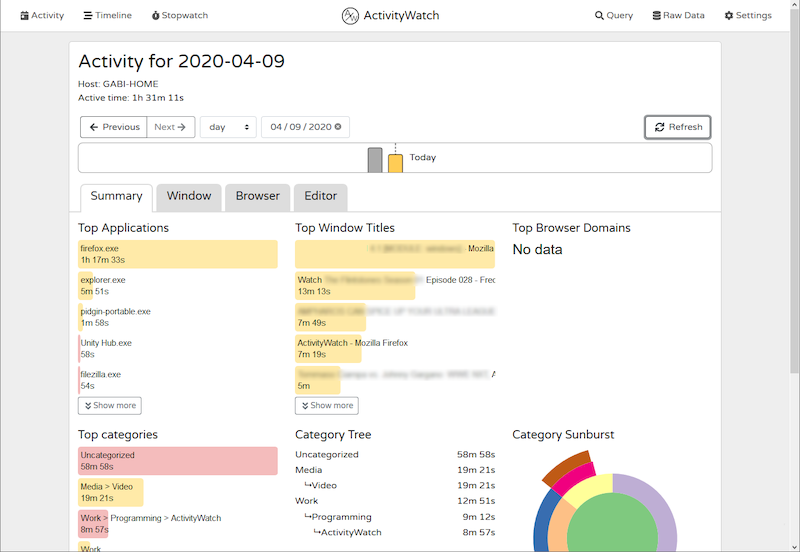Show more under Top Window Titles
The image size is (800, 552).
click(x=327, y=406)
